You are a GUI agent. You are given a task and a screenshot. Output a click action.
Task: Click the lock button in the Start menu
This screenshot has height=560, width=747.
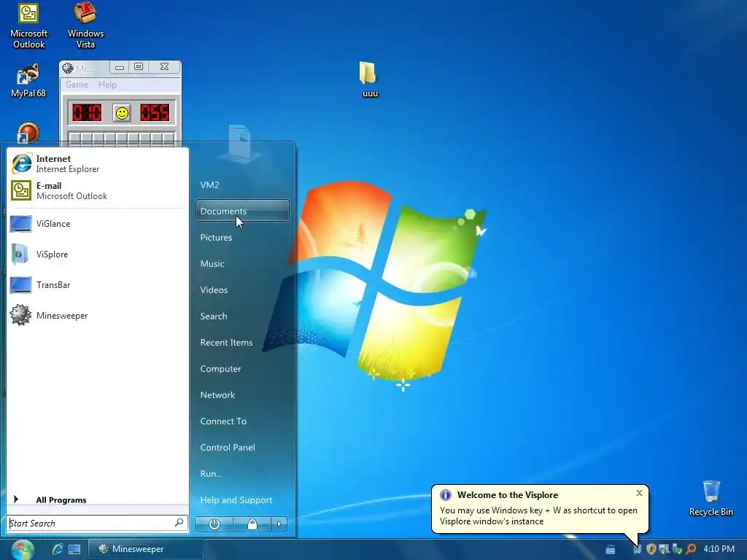point(252,524)
